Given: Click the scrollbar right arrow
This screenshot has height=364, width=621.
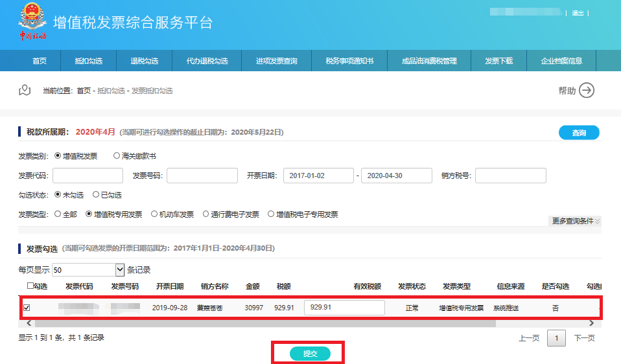Looking at the screenshot, I should 591,323.
